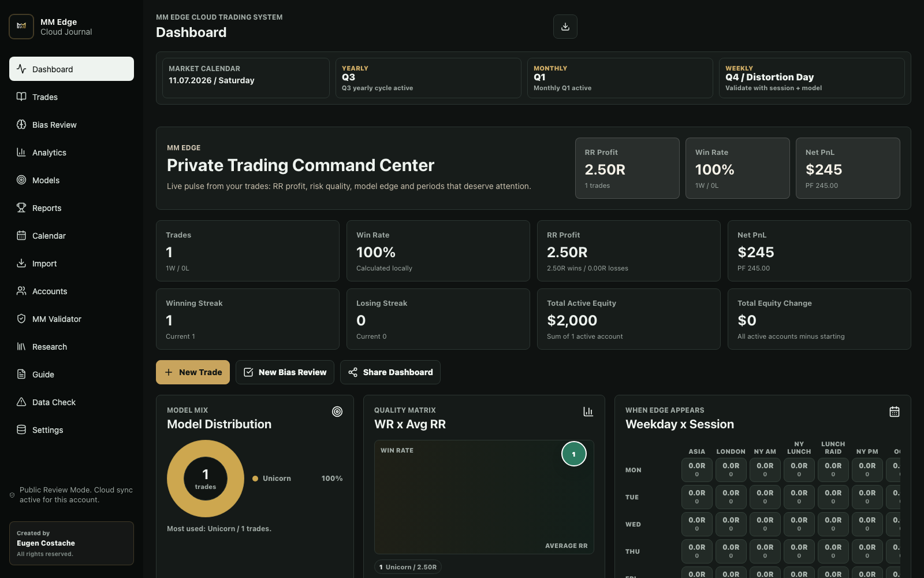The height and width of the screenshot is (578, 924).
Task: Click '2.50R wins / 0.00R losses' text
Action: (587, 268)
